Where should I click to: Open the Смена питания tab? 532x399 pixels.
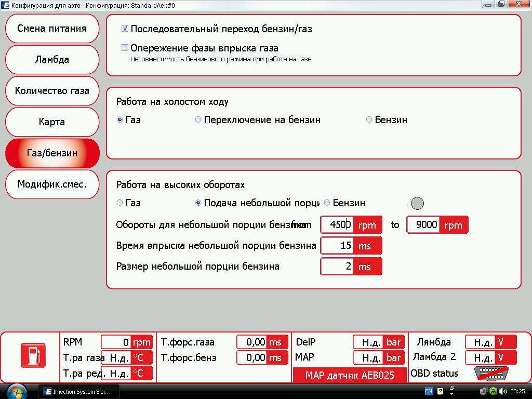[52, 29]
